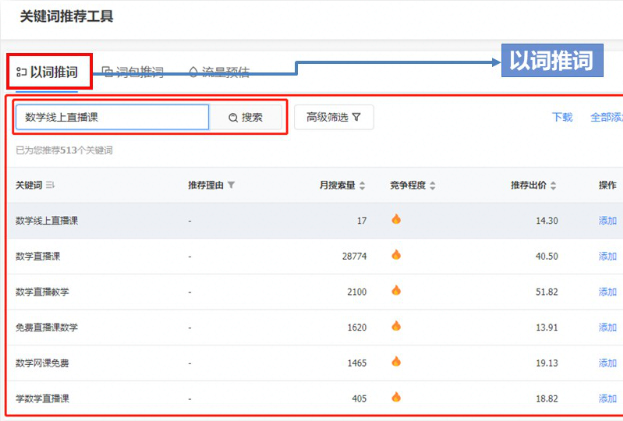623x421 pixels.
Task: Add the keyword 数学线上直播课
Action: 607,220
